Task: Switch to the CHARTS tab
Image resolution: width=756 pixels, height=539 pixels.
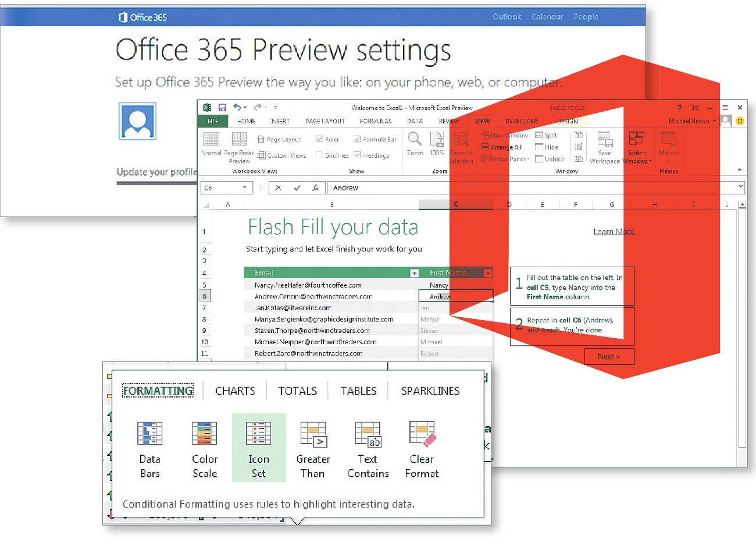Action: 235,391
